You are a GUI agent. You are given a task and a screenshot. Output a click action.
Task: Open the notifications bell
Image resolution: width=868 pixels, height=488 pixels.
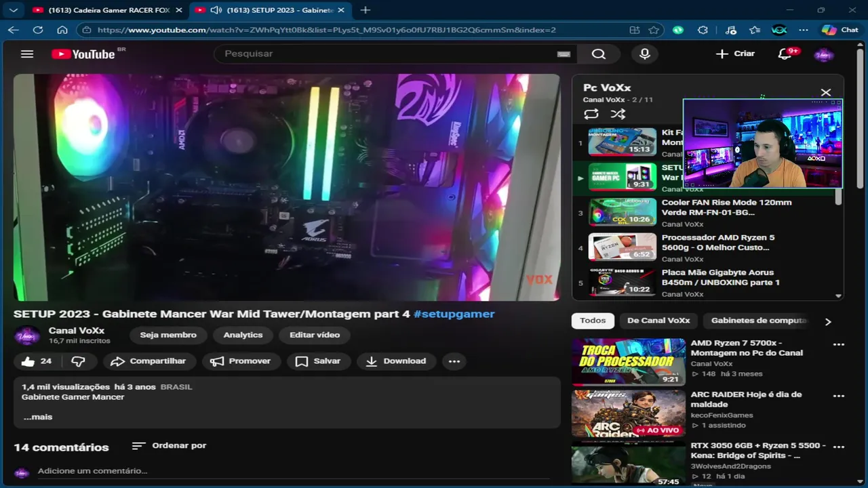[x=785, y=54]
